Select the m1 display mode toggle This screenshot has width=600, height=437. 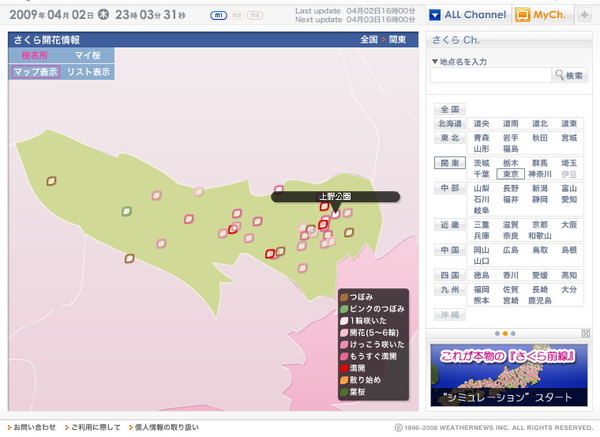coord(218,15)
